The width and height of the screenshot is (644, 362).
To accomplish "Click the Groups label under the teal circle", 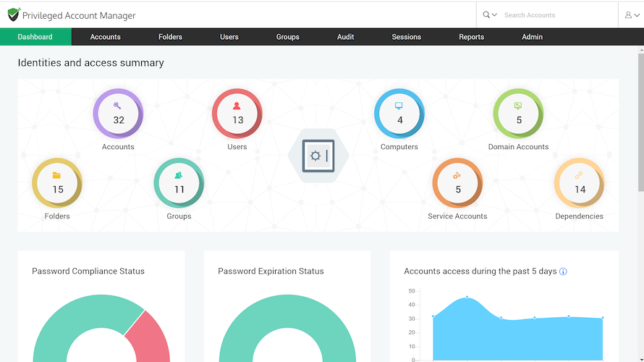I will point(179,216).
